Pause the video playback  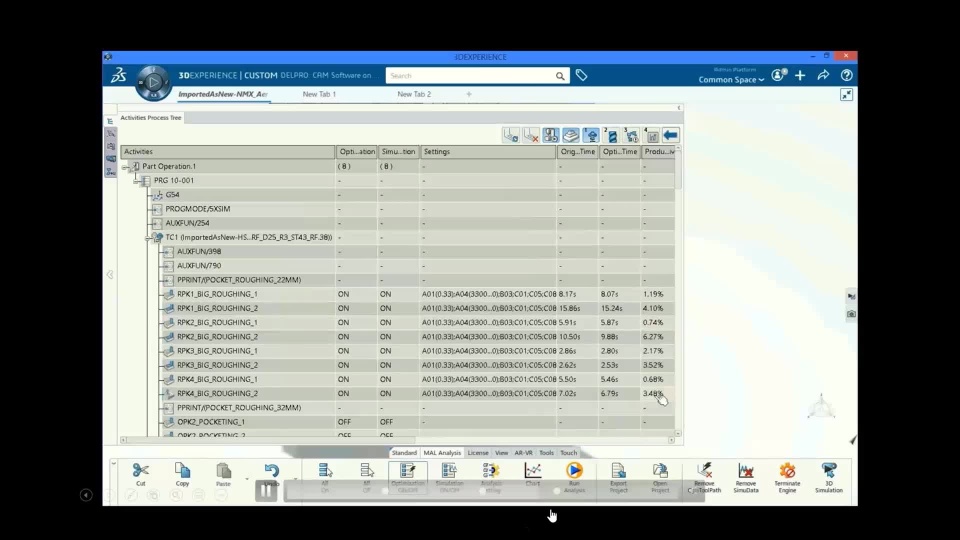[x=266, y=490]
